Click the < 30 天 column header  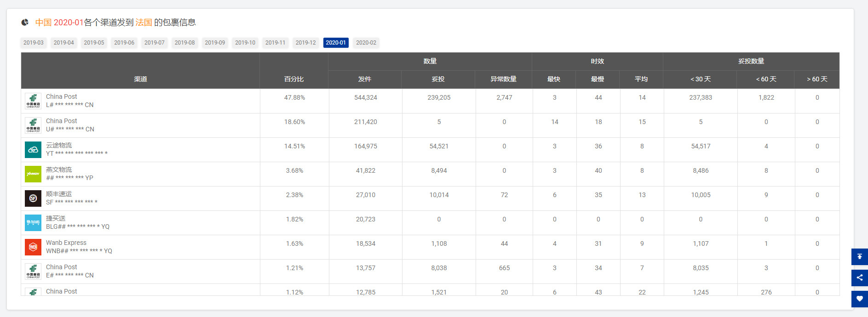[x=700, y=79]
